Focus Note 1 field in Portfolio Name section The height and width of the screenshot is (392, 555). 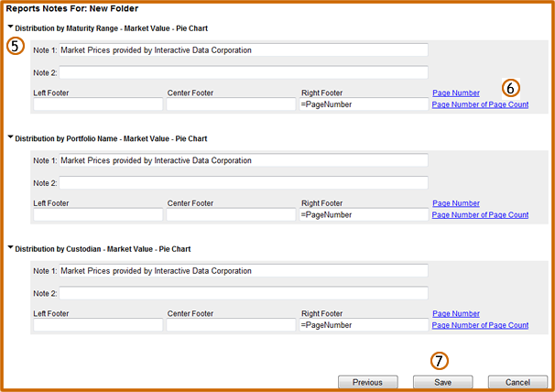[244, 160]
